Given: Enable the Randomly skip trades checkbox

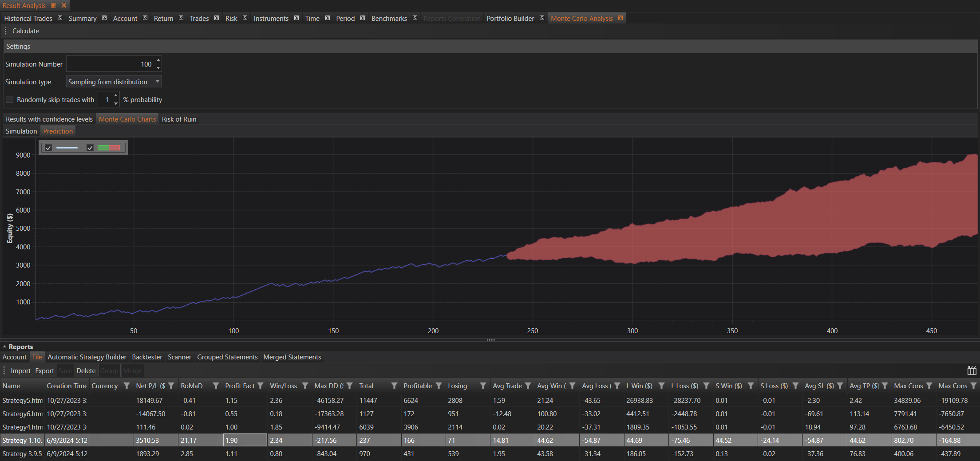Looking at the screenshot, I should click(10, 99).
